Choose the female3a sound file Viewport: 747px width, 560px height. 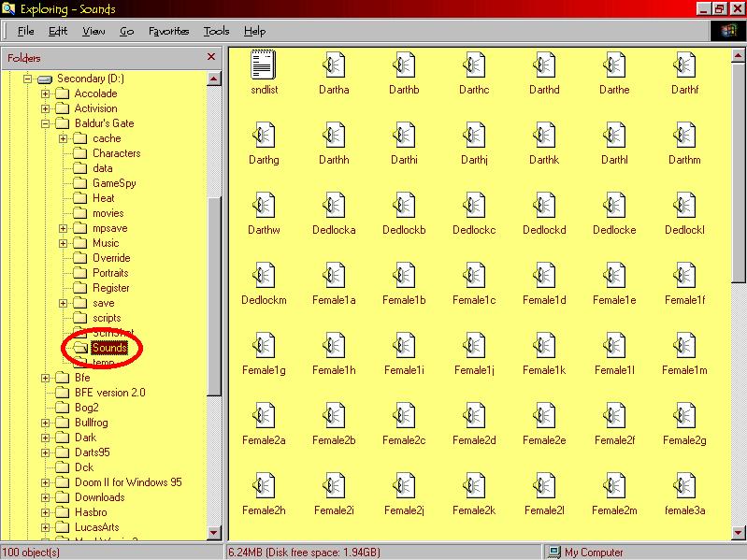coord(684,487)
